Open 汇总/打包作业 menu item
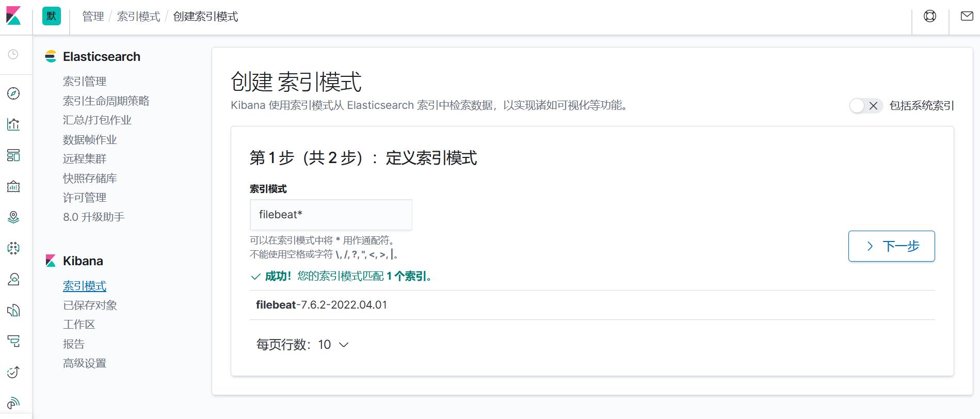The width and height of the screenshot is (980, 419). [x=97, y=120]
